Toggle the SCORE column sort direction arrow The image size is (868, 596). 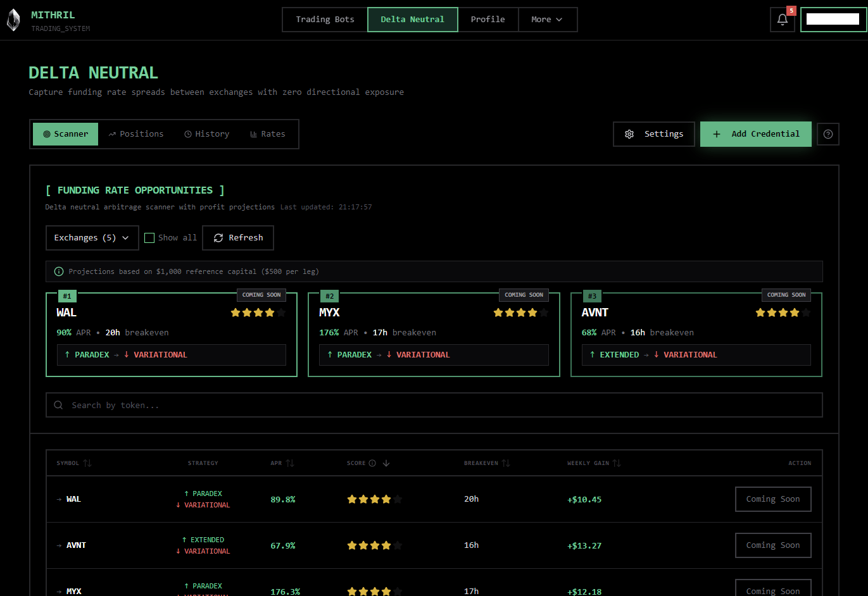tap(385, 463)
